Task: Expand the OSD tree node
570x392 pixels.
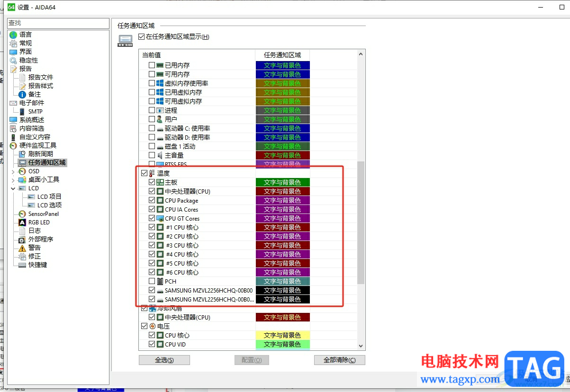Action: 13,171
